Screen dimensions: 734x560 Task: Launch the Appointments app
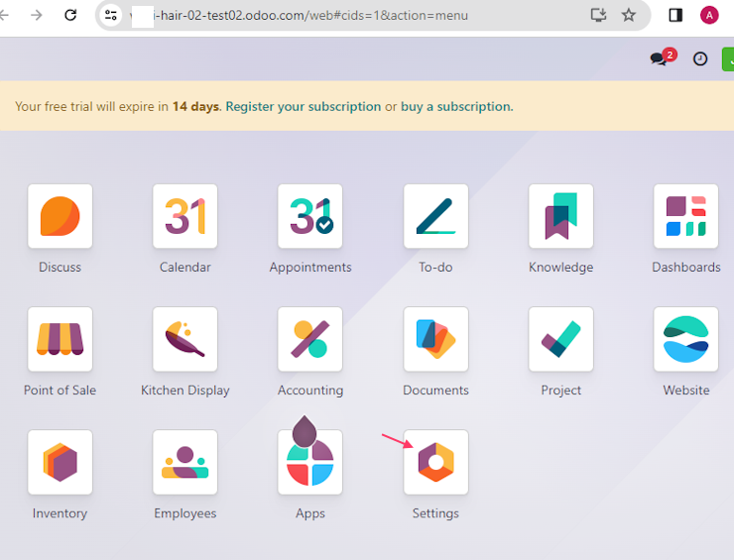[309, 216]
